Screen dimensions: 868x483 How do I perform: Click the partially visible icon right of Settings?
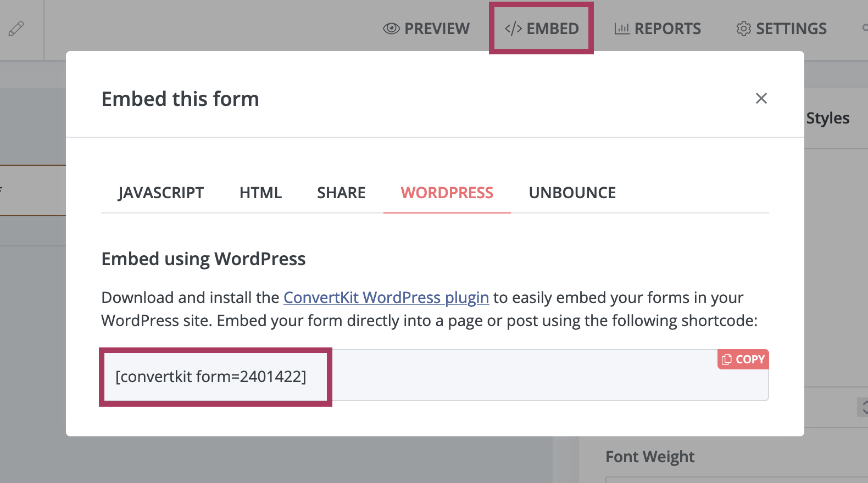865,27
